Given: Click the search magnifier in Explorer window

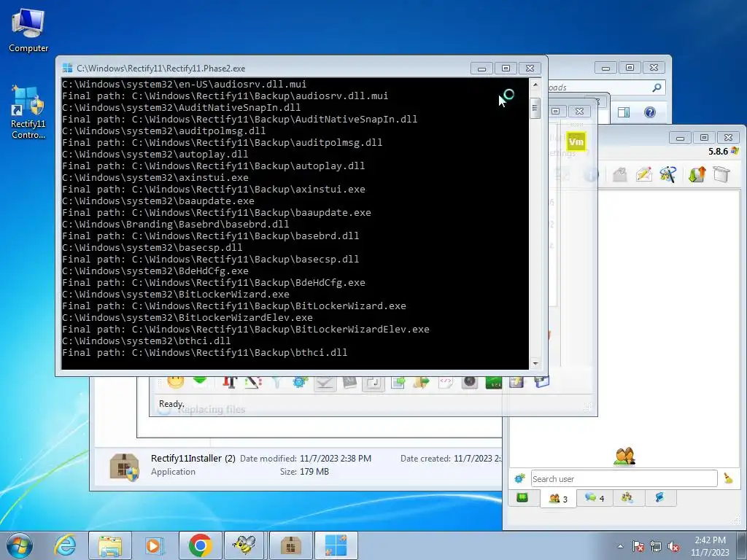Looking at the screenshot, I should 657,87.
